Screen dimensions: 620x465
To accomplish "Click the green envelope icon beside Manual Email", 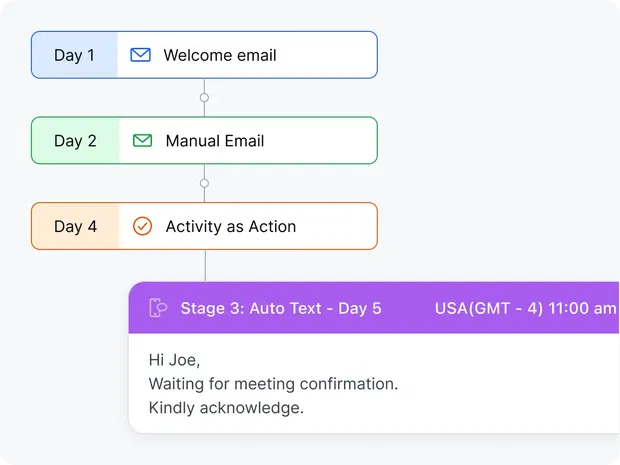I will (142, 141).
